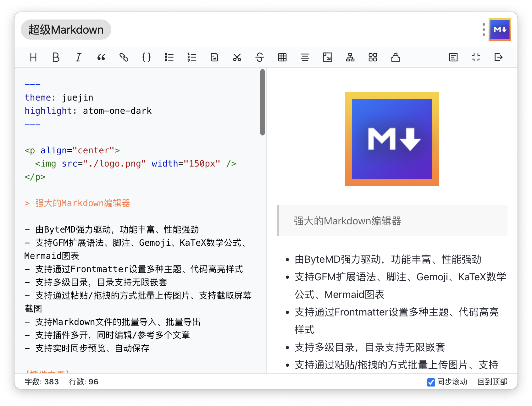Click the Markdown logo at top right

pos(500,30)
